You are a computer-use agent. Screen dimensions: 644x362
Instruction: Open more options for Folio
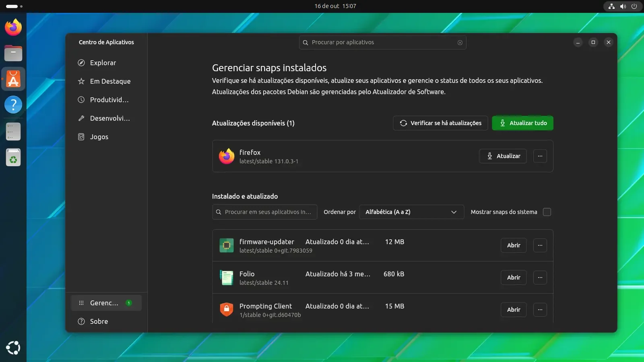(x=540, y=278)
